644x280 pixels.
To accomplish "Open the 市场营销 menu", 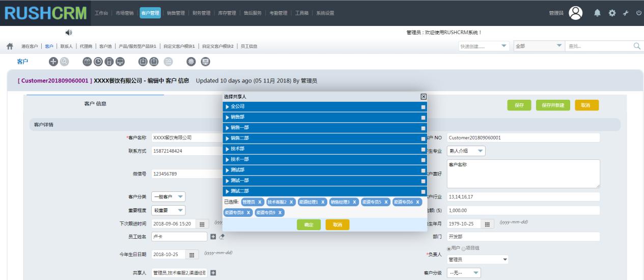I will 124,13.
